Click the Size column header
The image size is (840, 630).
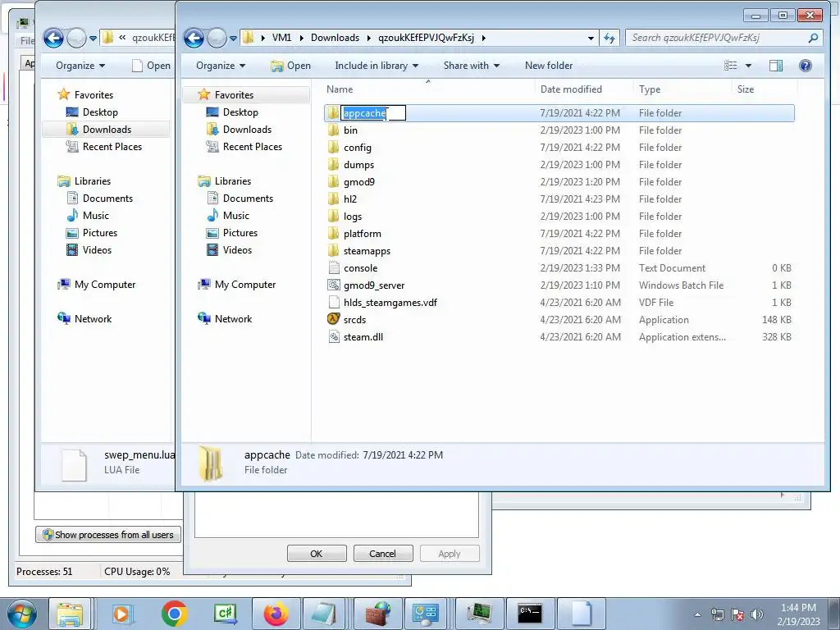[764, 89]
